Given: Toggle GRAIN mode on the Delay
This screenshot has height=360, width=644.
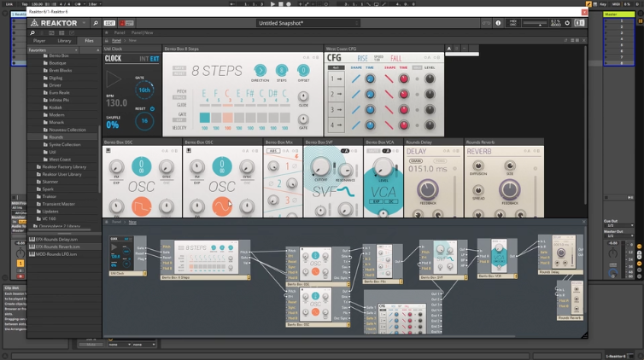Looking at the screenshot, I should click(416, 160).
